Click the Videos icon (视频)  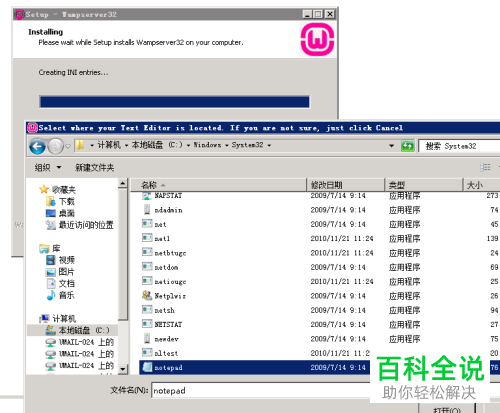pos(51,260)
